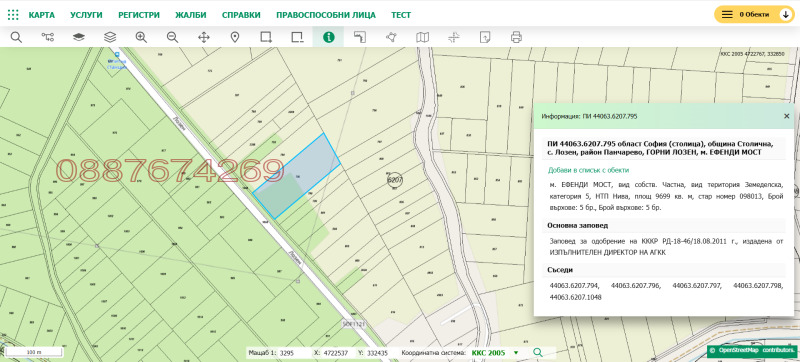
Task: Run coordinate search magnifier at bottom
Action: coord(537,352)
